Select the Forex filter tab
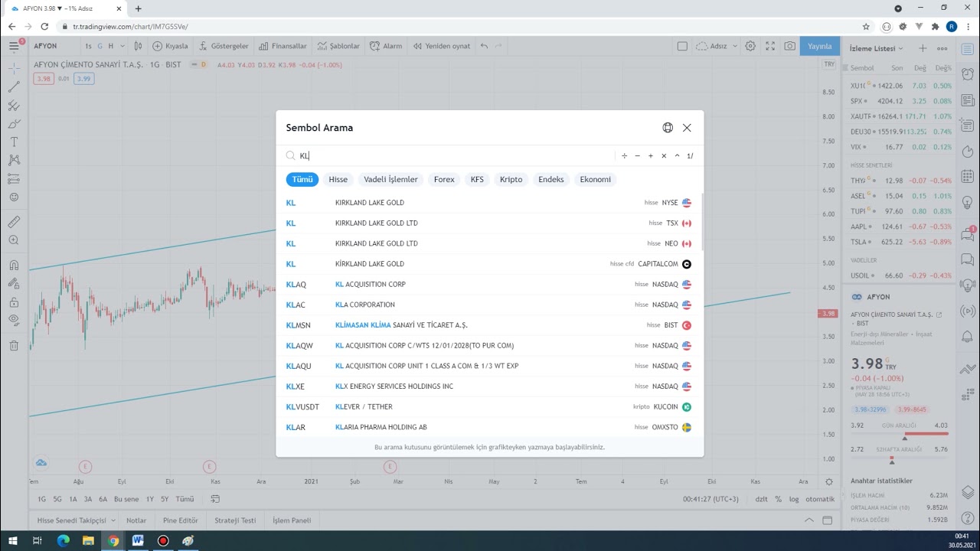This screenshot has height=551, width=980. [444, 179]
